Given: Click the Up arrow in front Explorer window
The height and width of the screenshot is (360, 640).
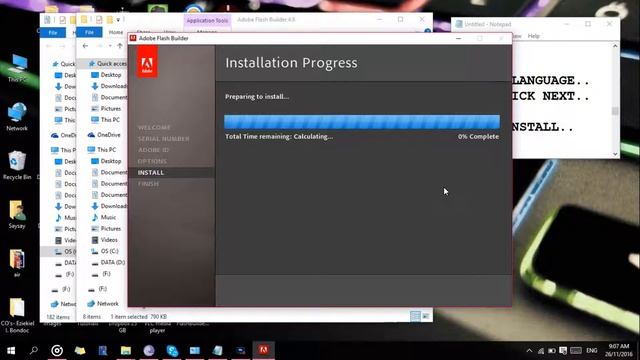Looking at the screenshot, I should [120, 46].
